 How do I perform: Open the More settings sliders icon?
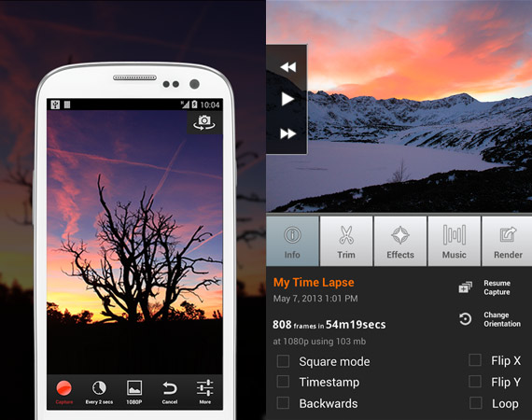tap(205, 387)
